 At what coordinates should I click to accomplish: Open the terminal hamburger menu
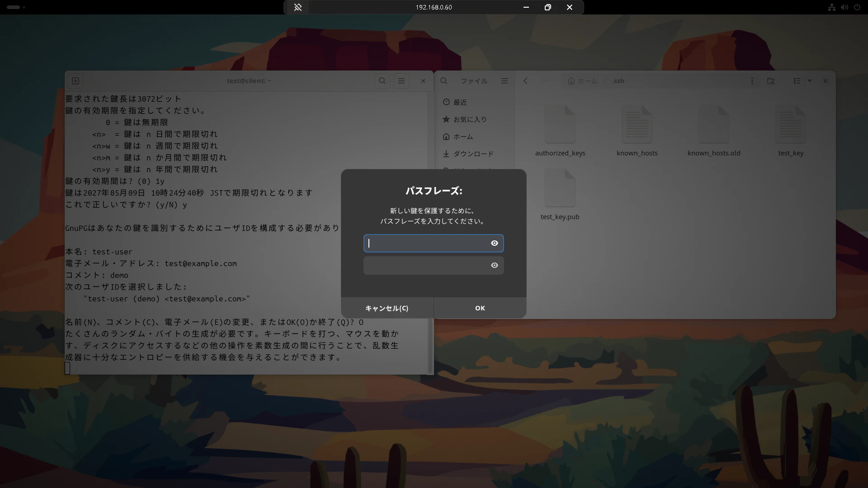(401, 81)
